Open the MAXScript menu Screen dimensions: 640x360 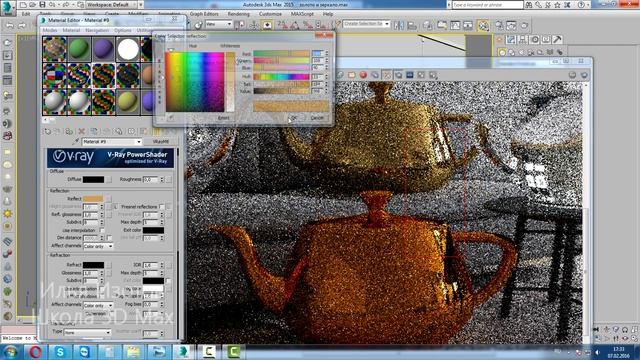tap(302, 14)
